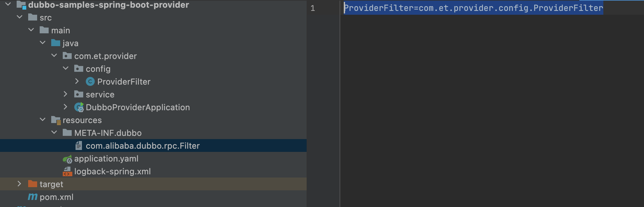644x207 pixels.
Task: Click the application.yaml Spring config icon
Action: click(x=67, y=159)
